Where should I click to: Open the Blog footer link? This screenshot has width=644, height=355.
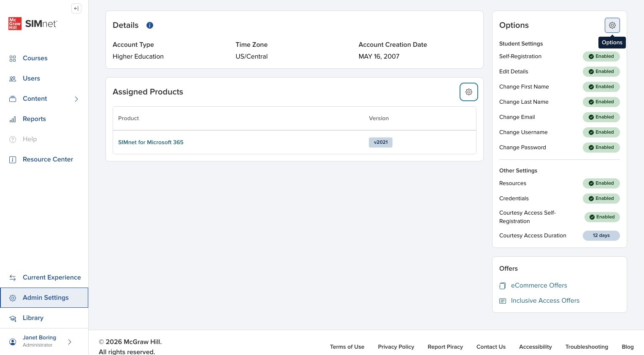coord(628,347)
